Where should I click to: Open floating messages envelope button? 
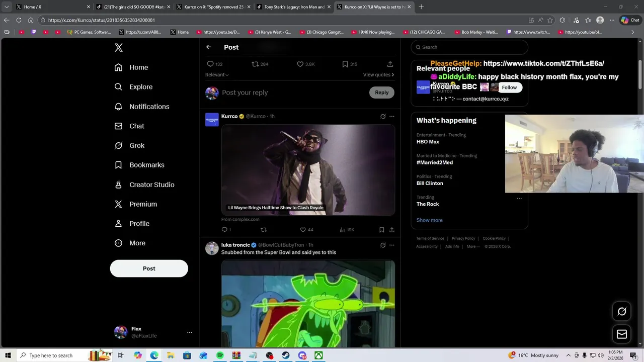tap(622, 334)
